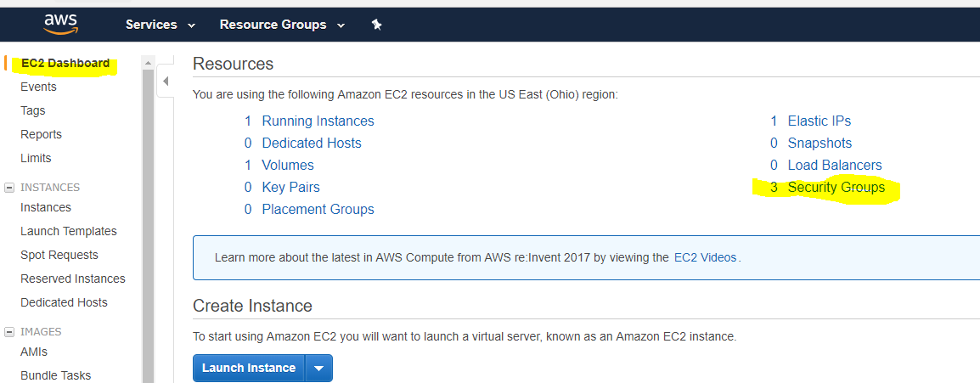Screen dimensions: 980x383
Task: Open the Elastic IPs link
Action: (819, 121)
